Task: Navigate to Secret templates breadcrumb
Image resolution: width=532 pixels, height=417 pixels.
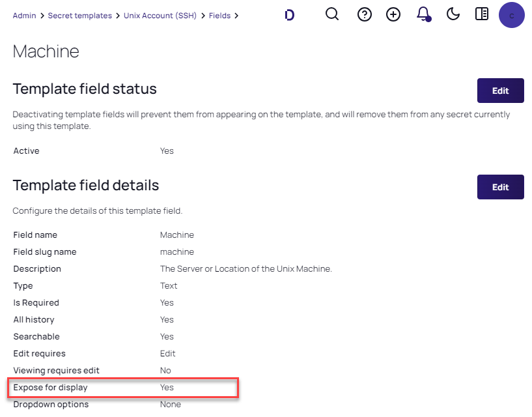Action: pyautogui.click(x=79, y=16)
